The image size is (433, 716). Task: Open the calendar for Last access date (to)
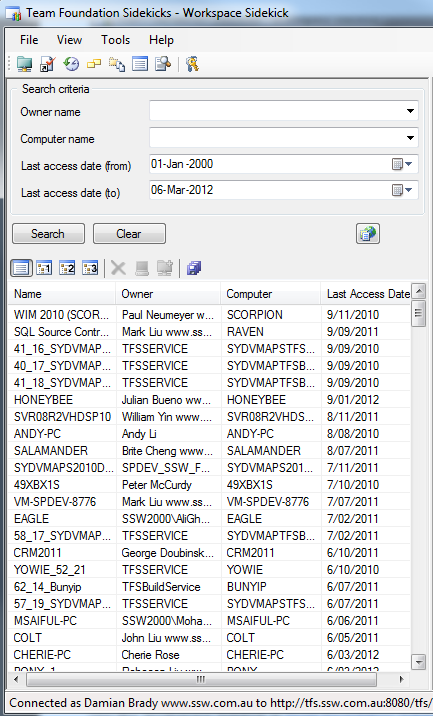[402, 190]
